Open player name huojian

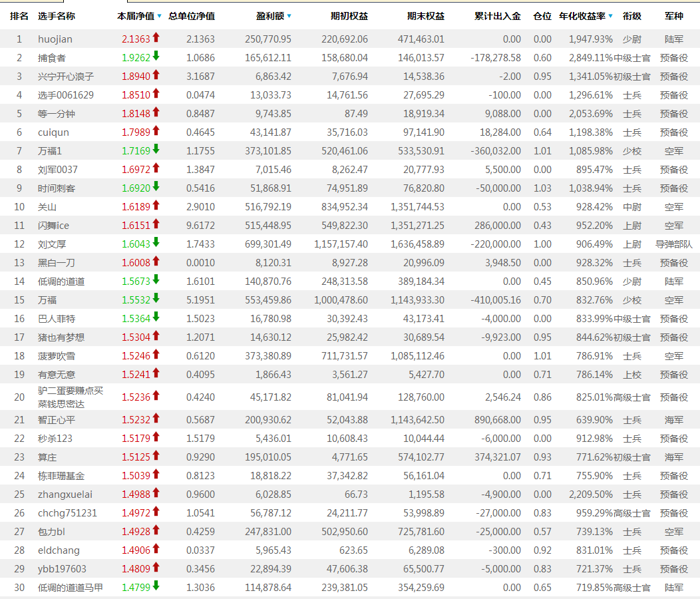pyautogui.click(x=55, y=39)
